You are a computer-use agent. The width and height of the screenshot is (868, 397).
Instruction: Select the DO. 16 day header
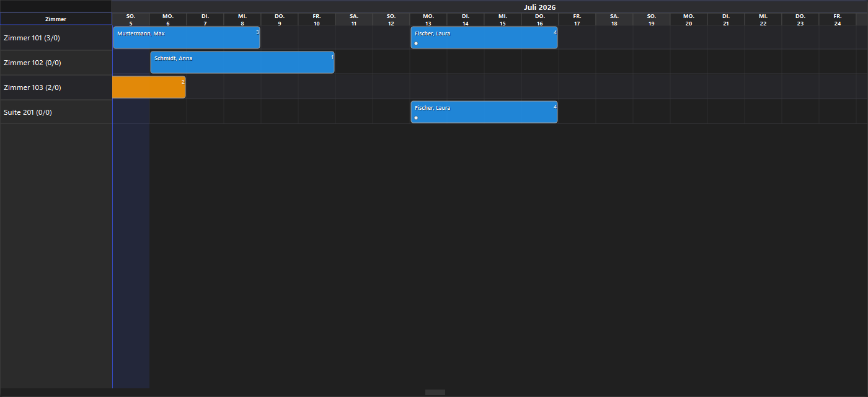[540, 19]
